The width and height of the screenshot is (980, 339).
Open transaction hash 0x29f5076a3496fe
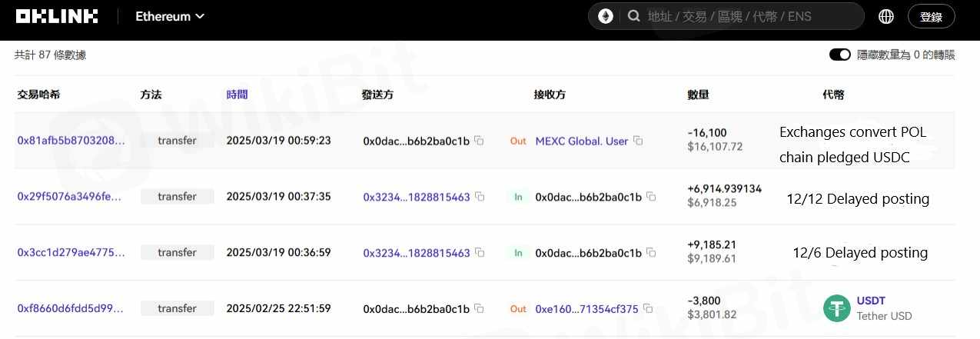pos(69,197)
